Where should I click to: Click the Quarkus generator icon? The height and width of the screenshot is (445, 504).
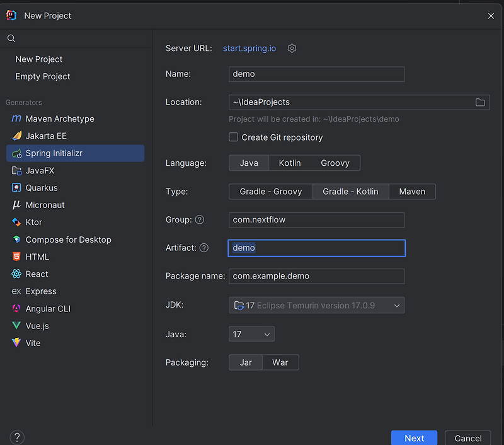(x=16, y=188)
